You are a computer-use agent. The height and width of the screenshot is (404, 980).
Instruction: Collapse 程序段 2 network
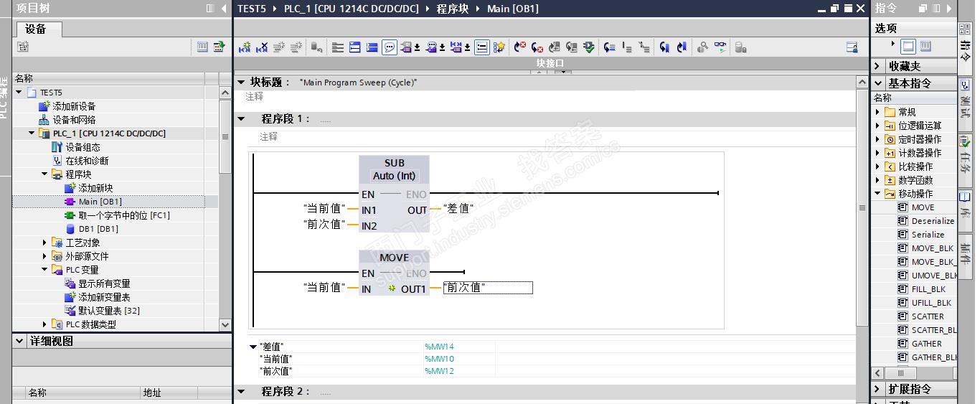tap(241, 392)
